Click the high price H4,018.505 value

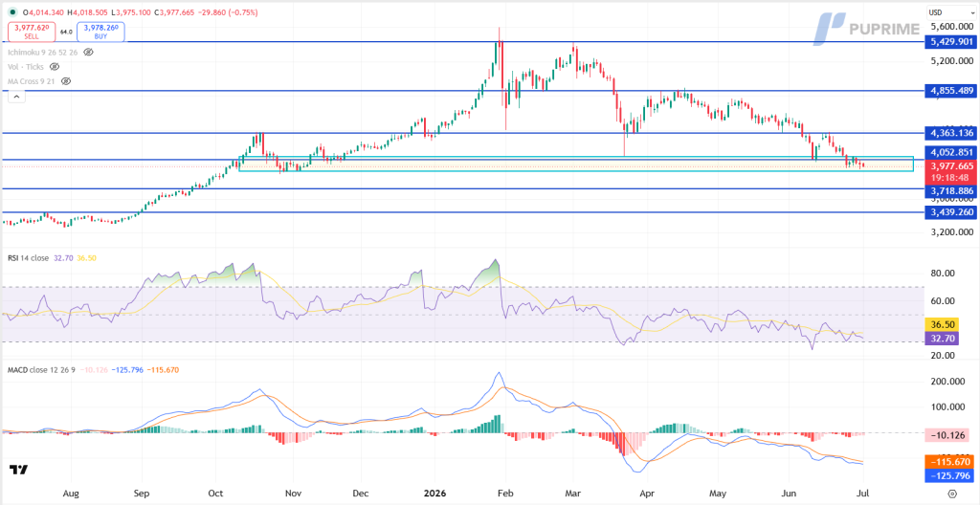click(87, 11)
